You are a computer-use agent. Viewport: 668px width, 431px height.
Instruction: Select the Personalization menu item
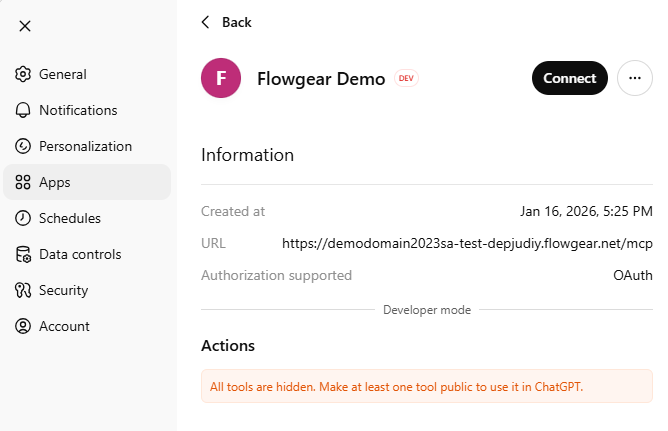(85, 146)
